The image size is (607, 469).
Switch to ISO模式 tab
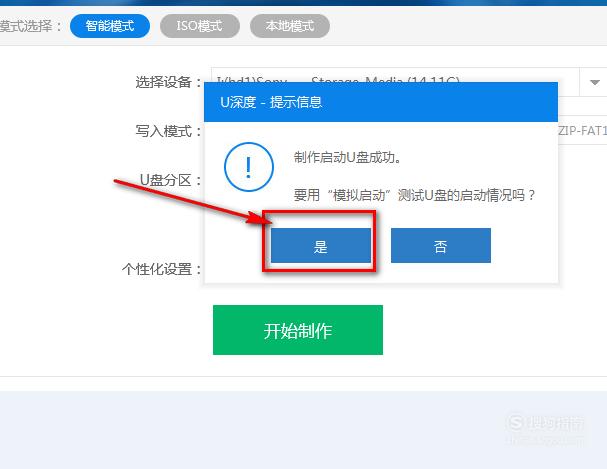[200, 26]
